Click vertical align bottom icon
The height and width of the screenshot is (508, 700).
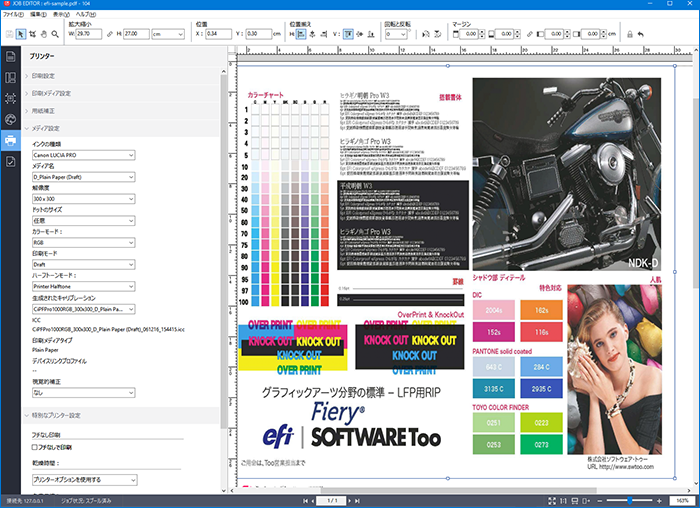(371, 34)
